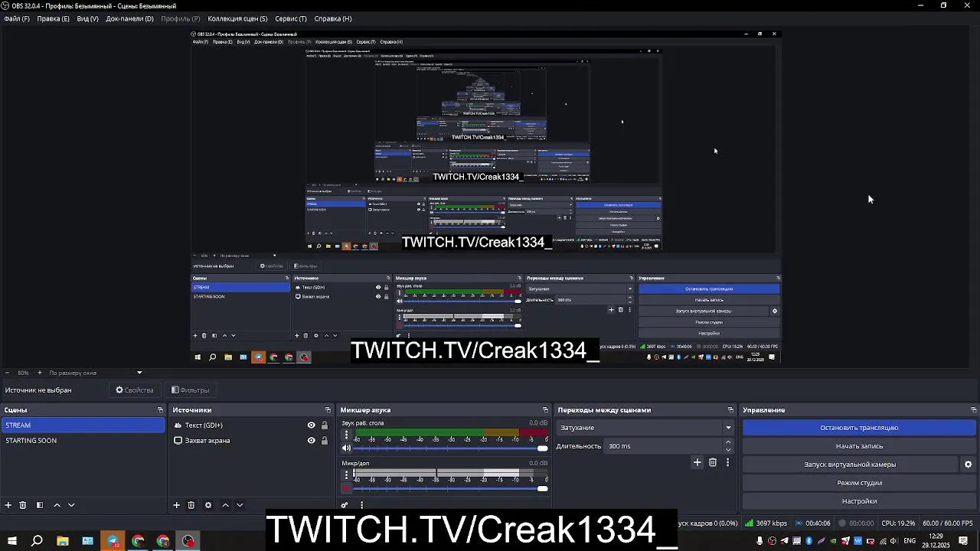980x551 pixels.
Task: Open the three-dot menu for Звук раб. стола
Action: pos(346,434)
